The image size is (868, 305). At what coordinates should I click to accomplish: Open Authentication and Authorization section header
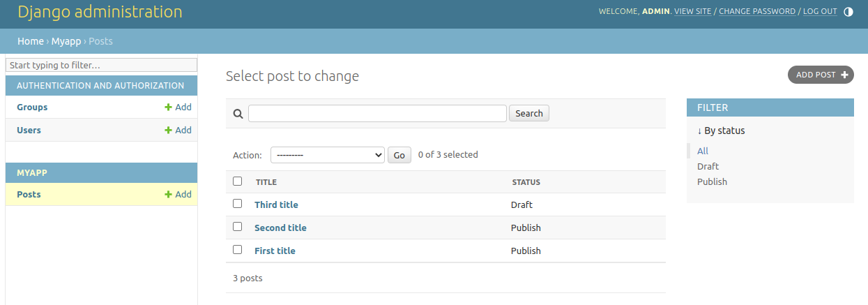pos(100,86)
